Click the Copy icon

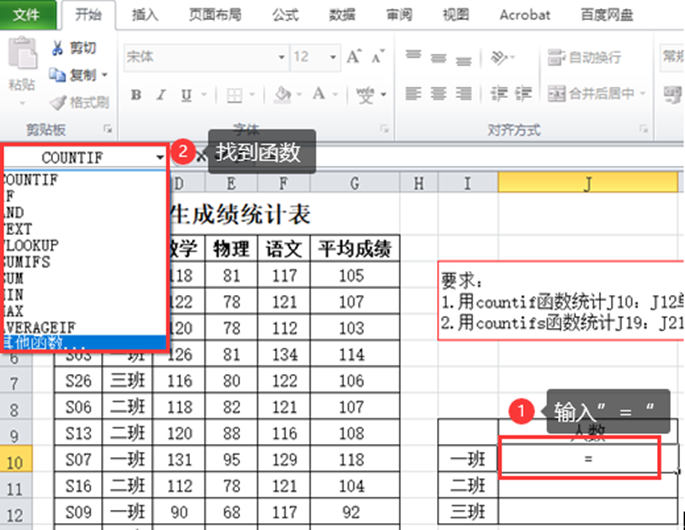point(57,75)
